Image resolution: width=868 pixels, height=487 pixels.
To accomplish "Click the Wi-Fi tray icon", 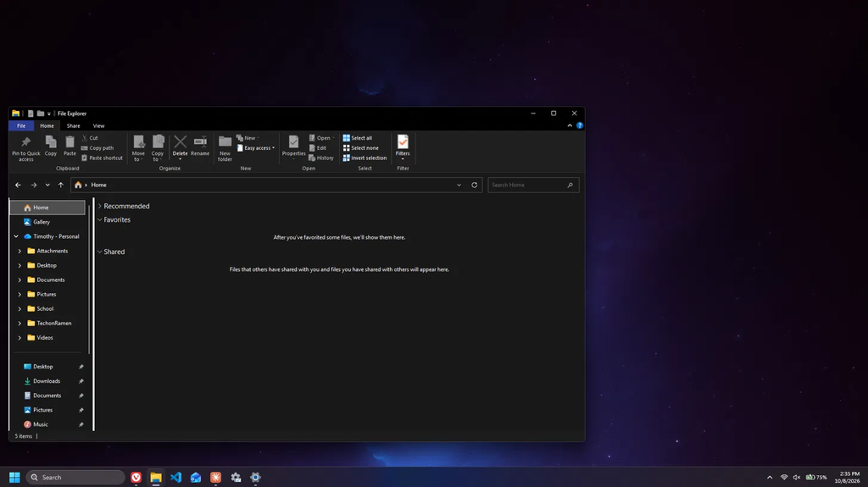I will pyautogui.click(x=784, y=477).
